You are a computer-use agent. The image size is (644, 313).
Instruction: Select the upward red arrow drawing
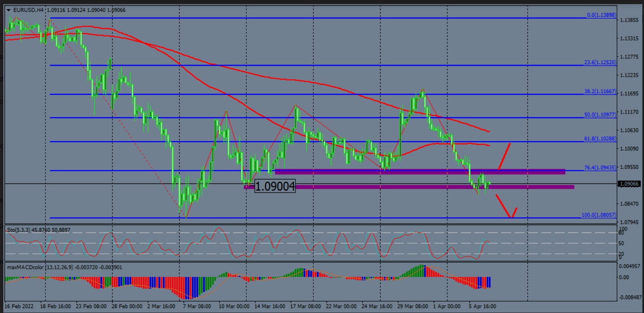click(504, 156)
